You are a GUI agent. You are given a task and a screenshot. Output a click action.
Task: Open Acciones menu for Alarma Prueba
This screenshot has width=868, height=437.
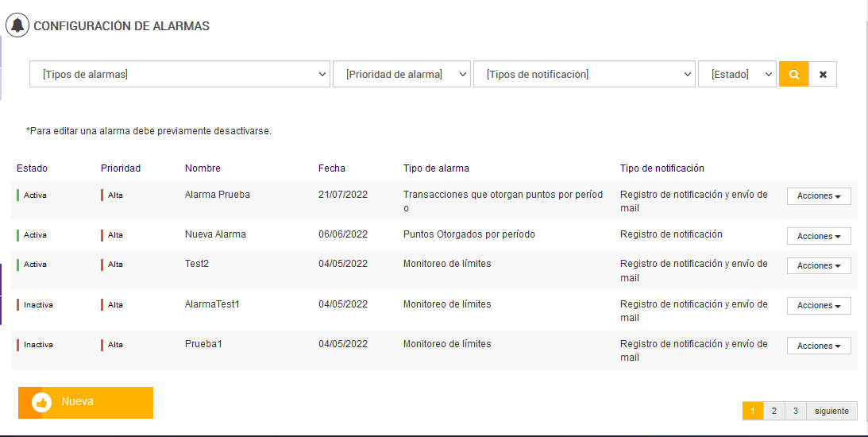819,195
